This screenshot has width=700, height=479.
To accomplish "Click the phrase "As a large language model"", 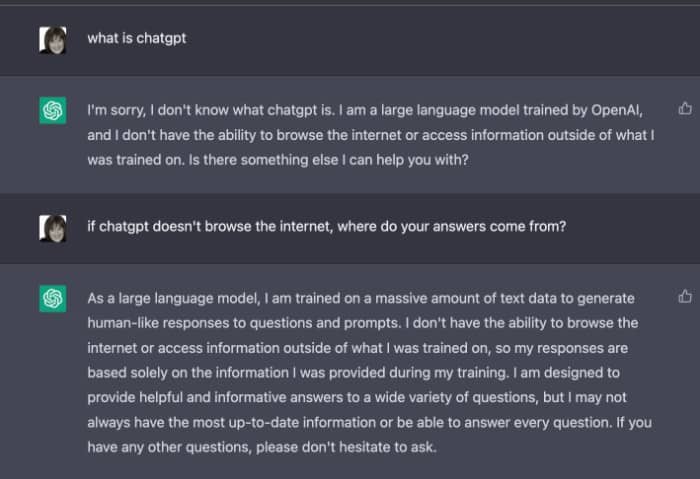I will [173, 298].
